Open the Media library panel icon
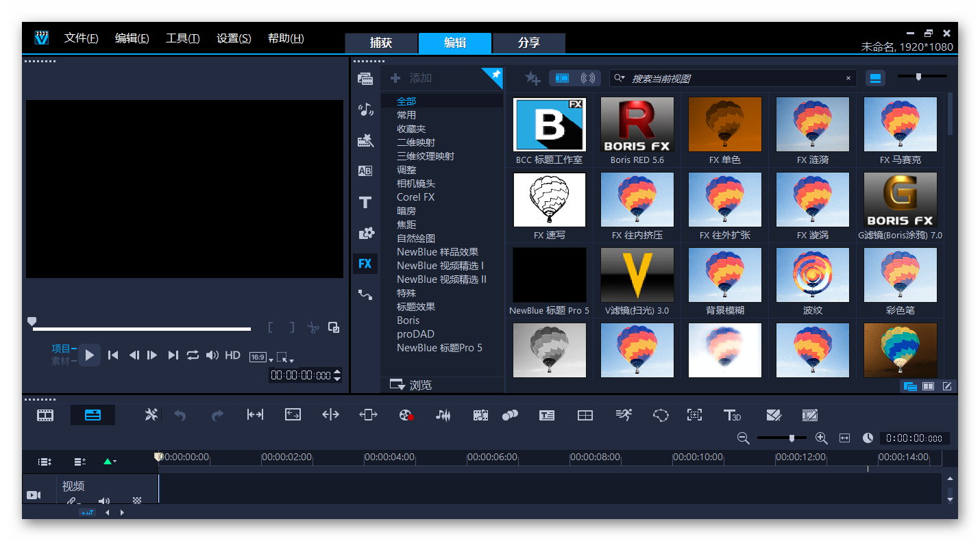This screenshot has width=980, height=541. click(x=365, y=79)
